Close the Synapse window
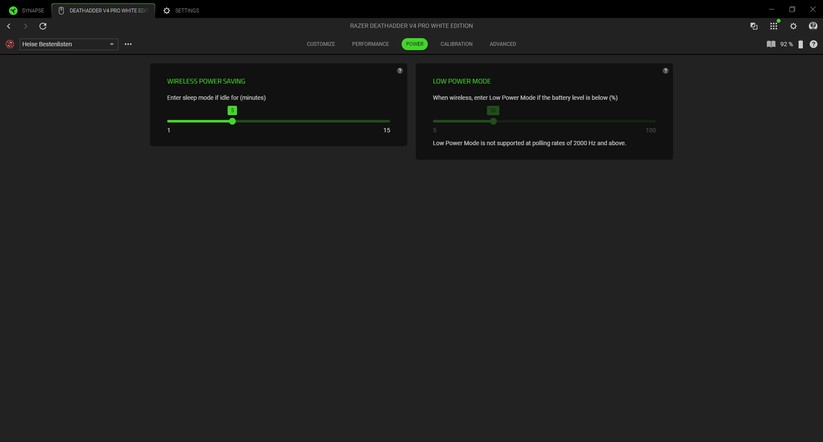 coord(813,9)
